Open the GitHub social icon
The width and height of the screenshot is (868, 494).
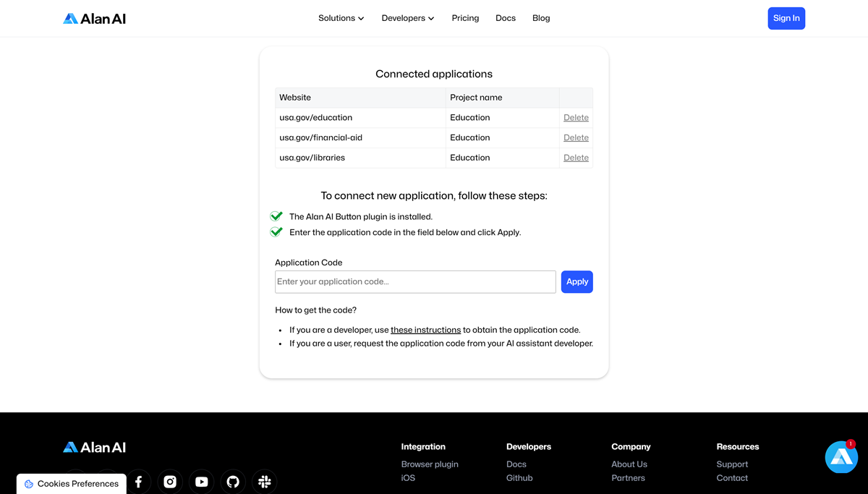click(x=233, y=482)
